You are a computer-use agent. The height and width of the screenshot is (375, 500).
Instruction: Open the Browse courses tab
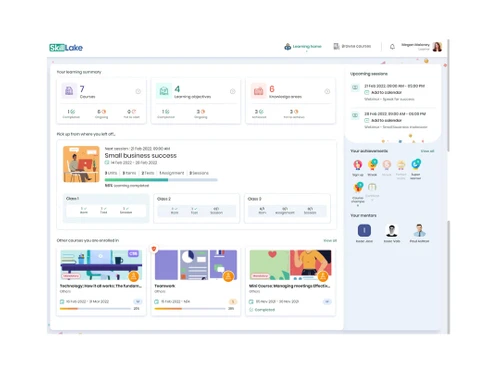(352, 46)
